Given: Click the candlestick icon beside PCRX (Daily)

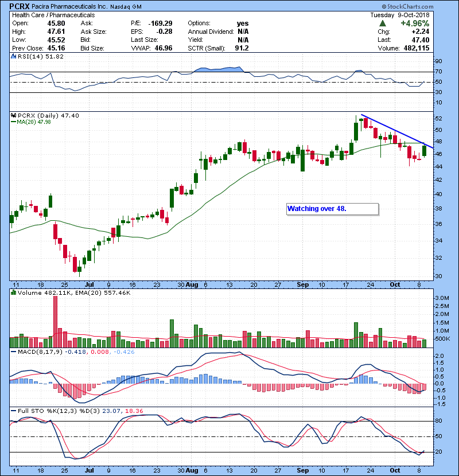Looking at the screenshot, I should pyautogui.click(x=13, y=116).
